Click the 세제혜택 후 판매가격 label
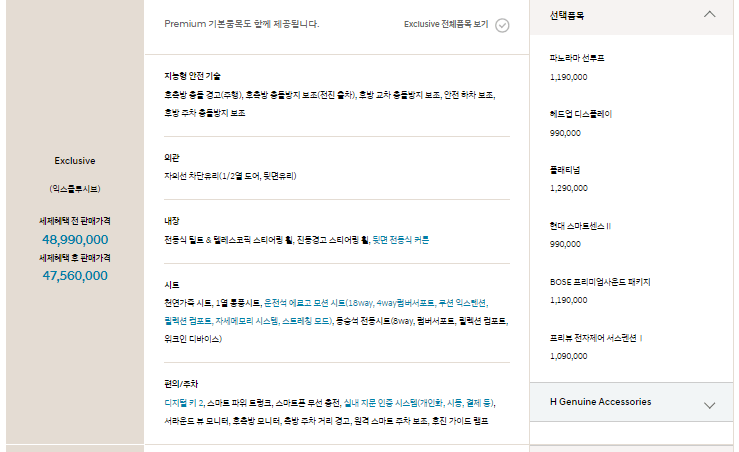Screen dimensions: 739x452 point(75,258)
